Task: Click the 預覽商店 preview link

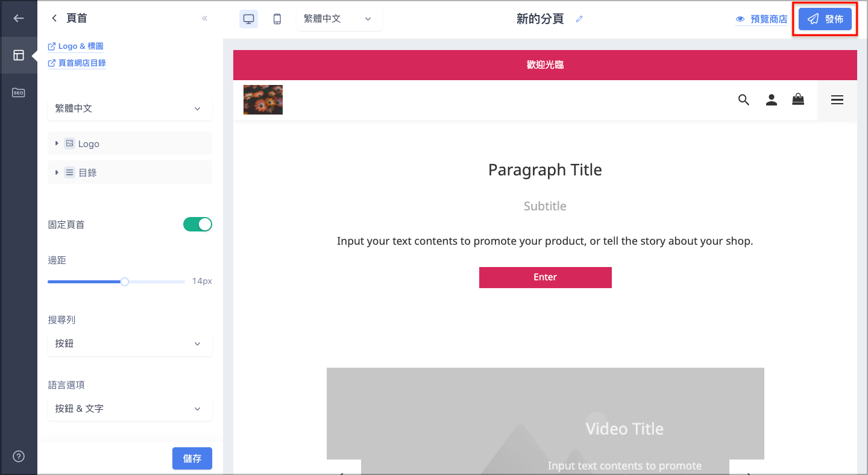Action: [761, 19]
